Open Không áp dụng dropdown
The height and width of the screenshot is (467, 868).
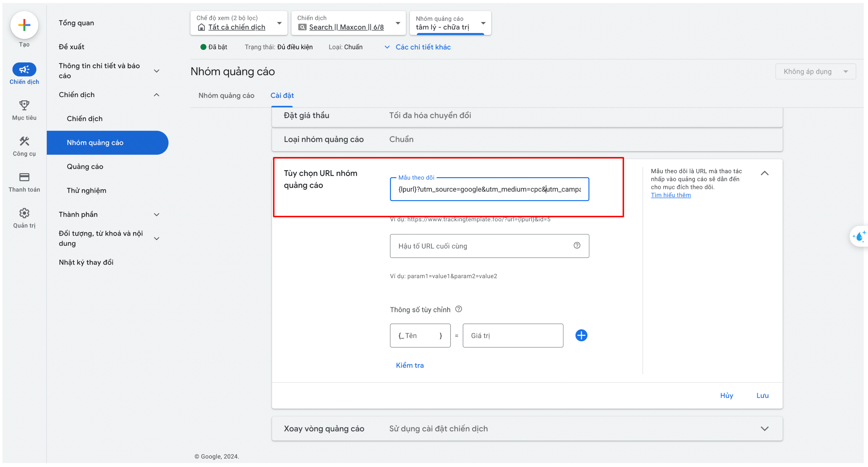[x=815, y=72]
